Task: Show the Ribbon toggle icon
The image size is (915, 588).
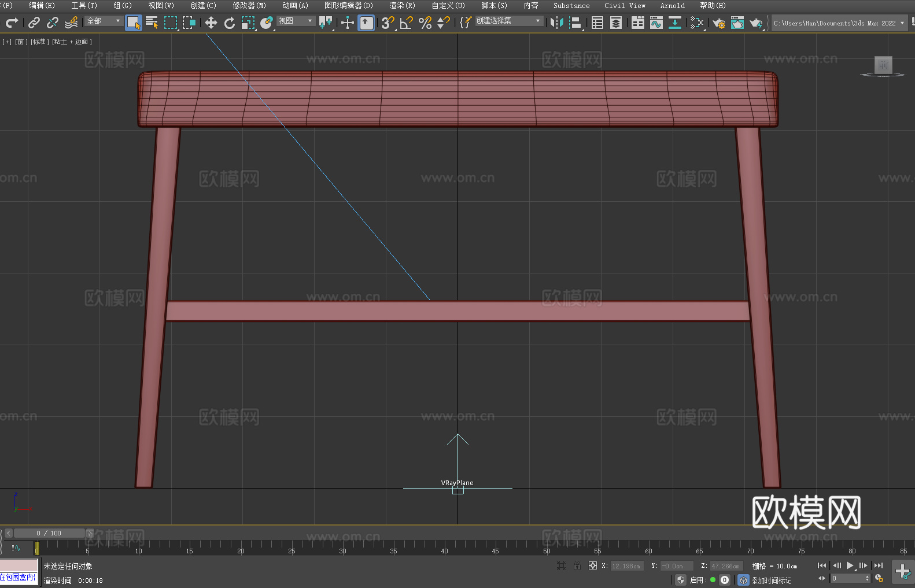Action: coord(638,23)
